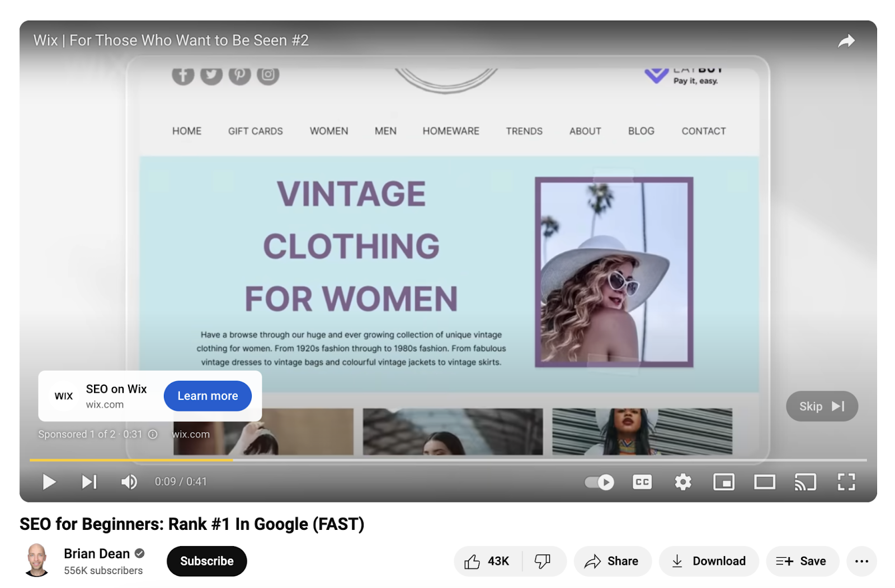Screen dimensions: 895x588
Task: Skip to the next video
Action: (88, 481)
